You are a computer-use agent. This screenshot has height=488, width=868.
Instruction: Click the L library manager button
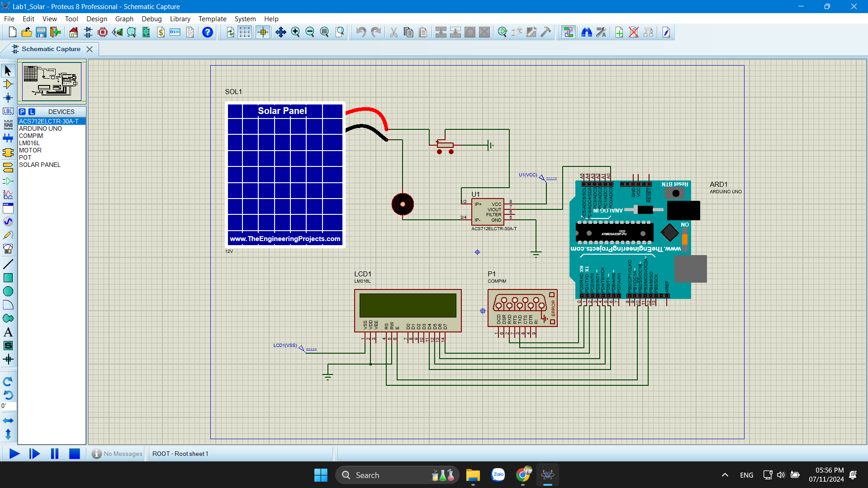[32, 112]
